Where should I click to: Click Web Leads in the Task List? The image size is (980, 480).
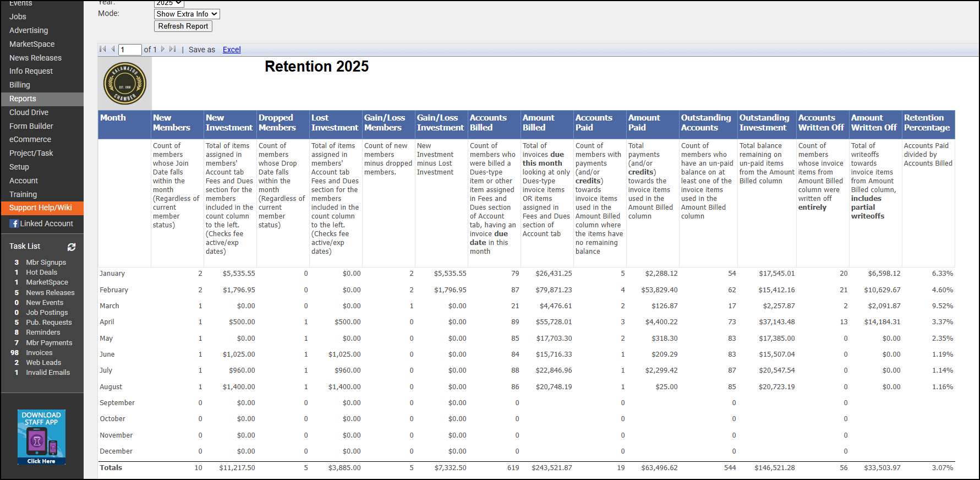[x=43, y=363]
